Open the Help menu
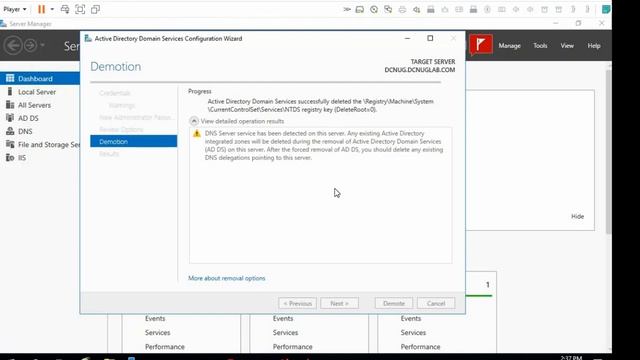 (594, 46)
